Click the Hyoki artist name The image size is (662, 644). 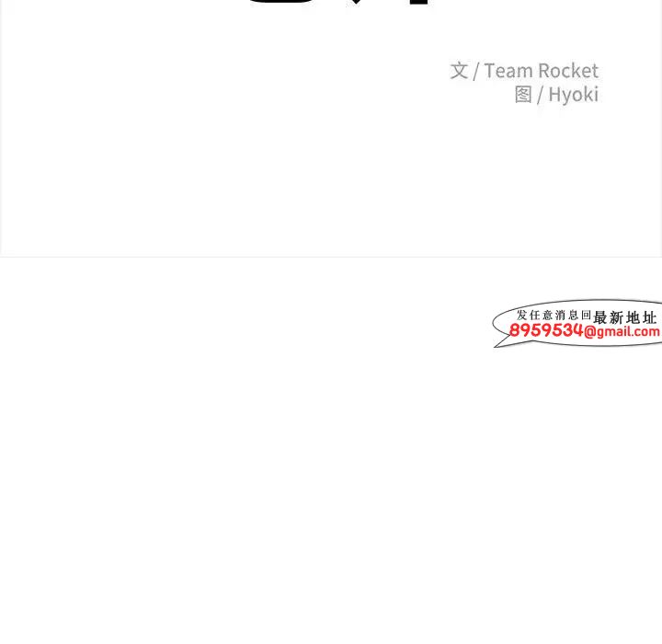[x=574, y=95]
